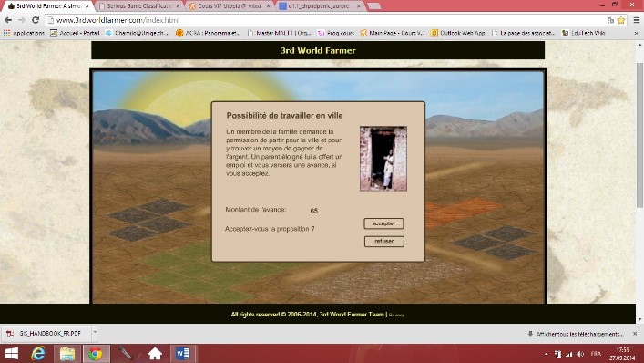Click the accepter button

[383, 223]
